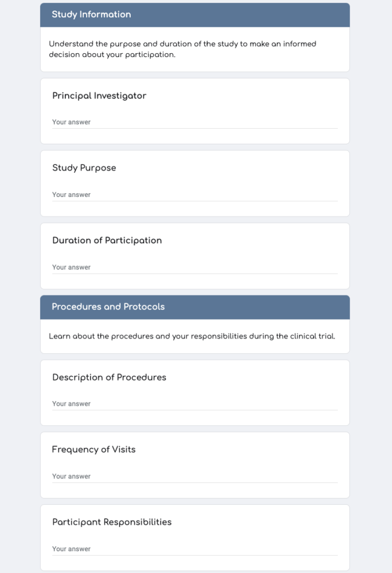Click the Frequency of Visits question title
The width and height of the screenshot is (392, 573).
pos(93,449)
